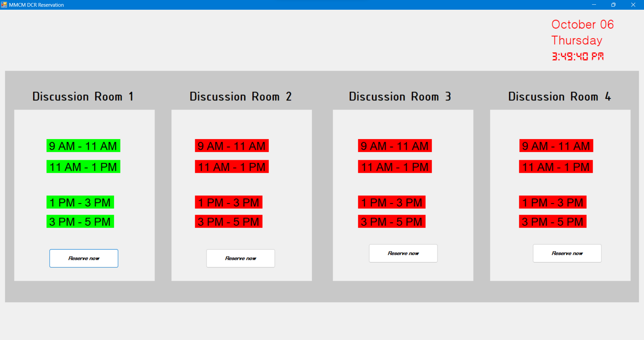
Task: Click Room 2 slot 1 PM - 3 PM
Action: click(x=229, y=202)
